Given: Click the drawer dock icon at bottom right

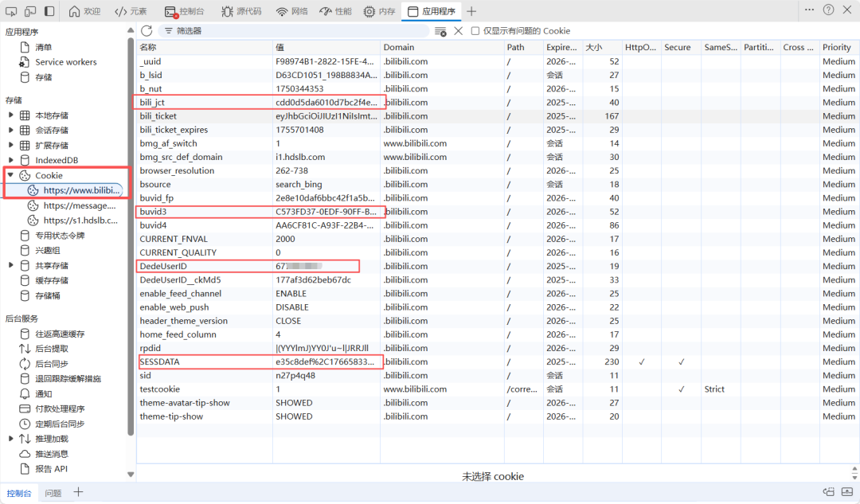Looking at the screenshot, I should click(x=829, y=492).
